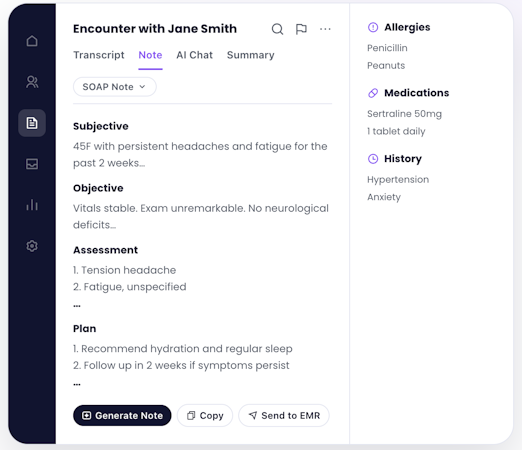Screen dimensions: 522x450
Task: Open the Home icon in the sidebar
Action: (32, 41)
